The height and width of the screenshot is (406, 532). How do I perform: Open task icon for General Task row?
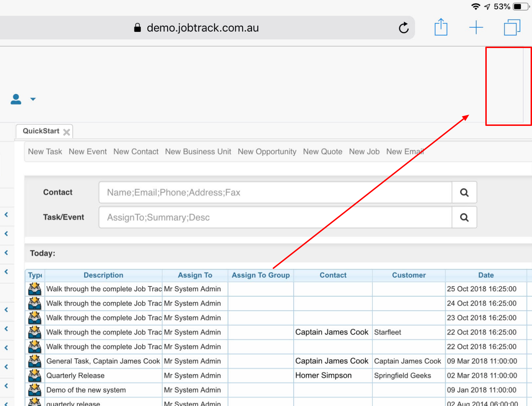[x=35, y=361]
